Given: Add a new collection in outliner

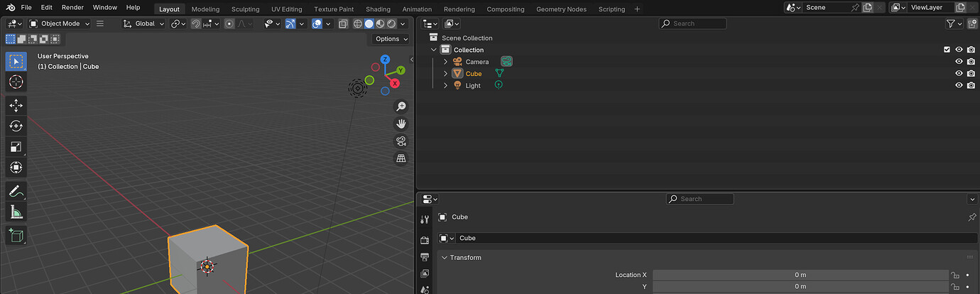Looking at the screenshot, I should click(971, 23).
